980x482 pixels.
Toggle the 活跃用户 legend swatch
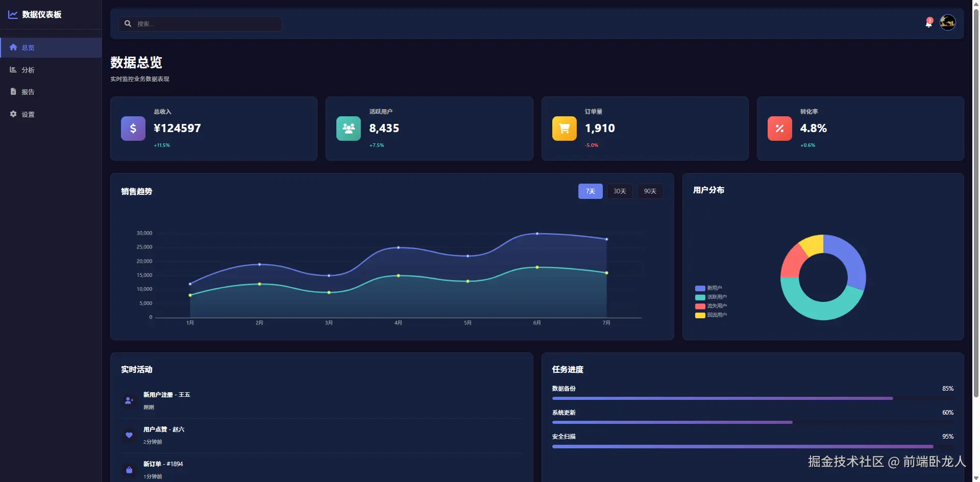[x=700, y=297]
